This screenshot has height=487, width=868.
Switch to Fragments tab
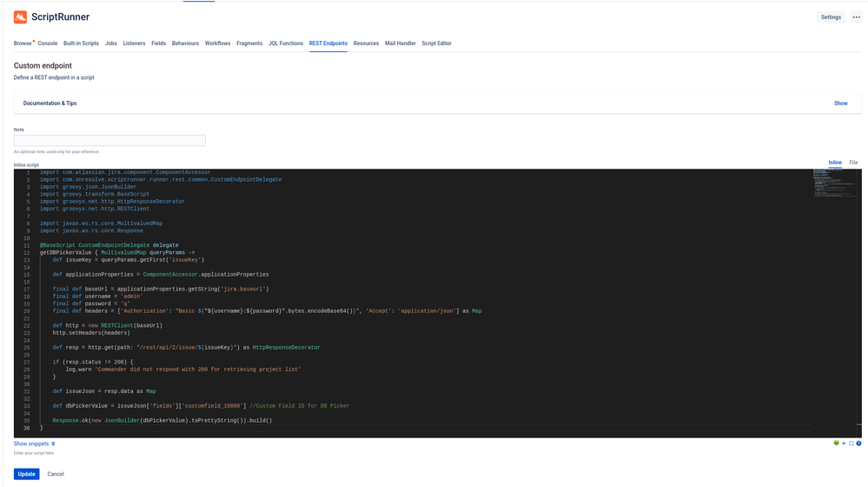pyautogui.click(x=249, y=43)
